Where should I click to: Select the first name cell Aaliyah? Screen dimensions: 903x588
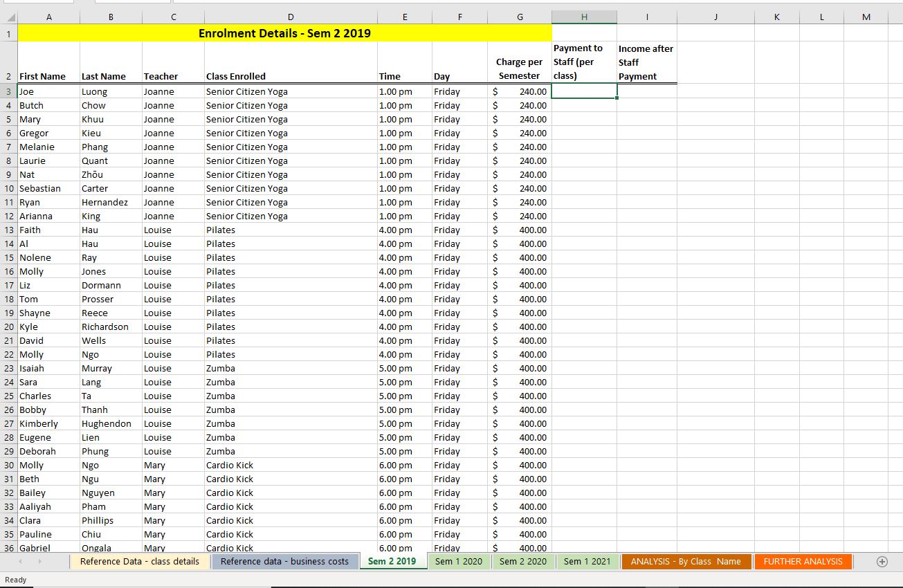tap(48, 506)
